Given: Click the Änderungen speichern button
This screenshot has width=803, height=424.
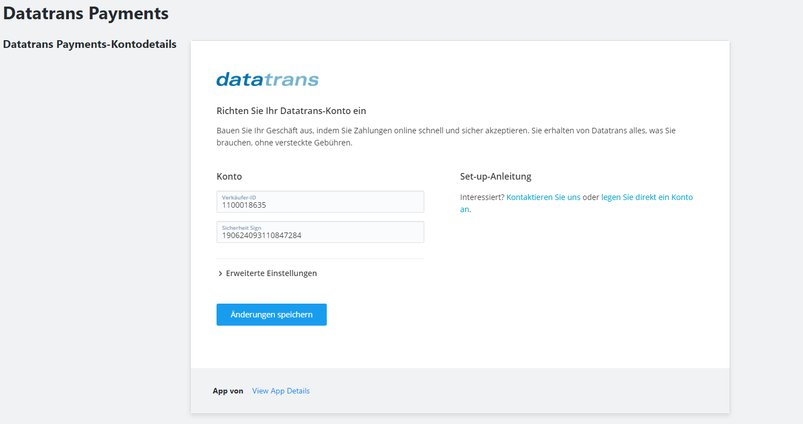Looking at the screenshot, I should 271,314.
